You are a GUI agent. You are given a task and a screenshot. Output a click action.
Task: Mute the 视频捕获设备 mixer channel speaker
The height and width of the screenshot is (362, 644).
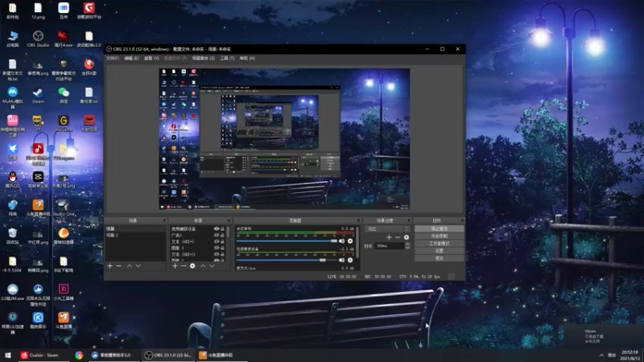coord(341,260)
